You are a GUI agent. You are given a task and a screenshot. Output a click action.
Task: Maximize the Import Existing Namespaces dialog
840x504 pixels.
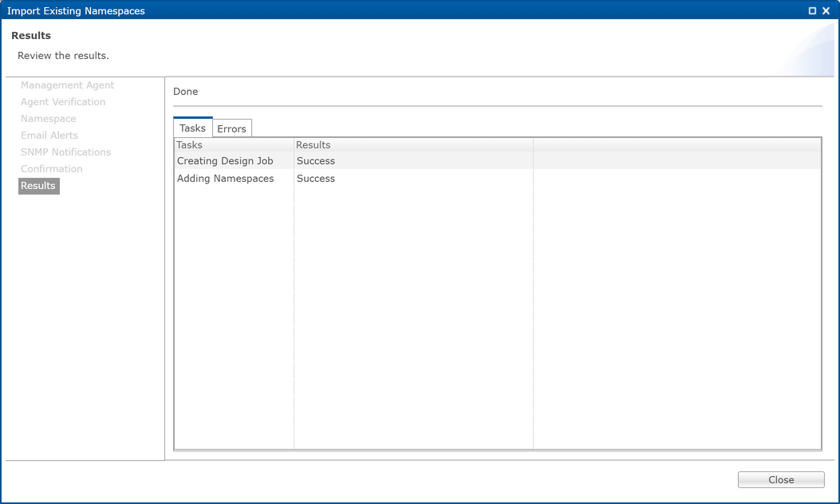click(812, 10)
